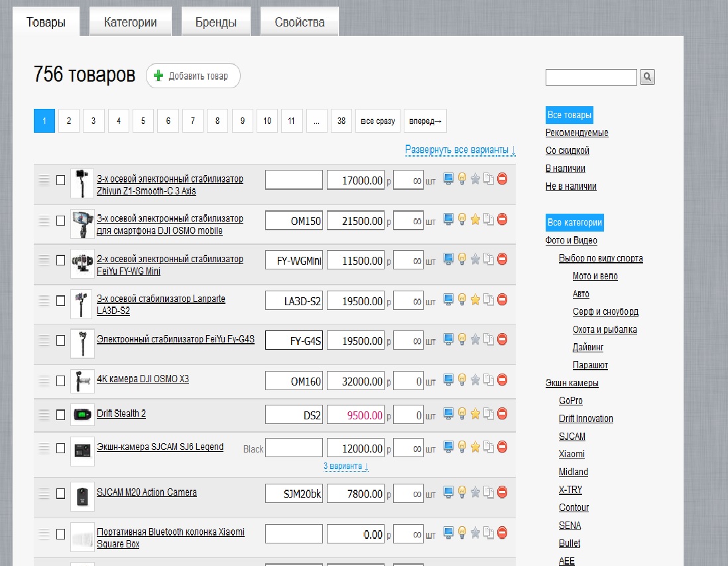This screenshot has width=728, height=566.
Task: Check the Drift Stealth 2 checkbox
Action: coord(60,415)
